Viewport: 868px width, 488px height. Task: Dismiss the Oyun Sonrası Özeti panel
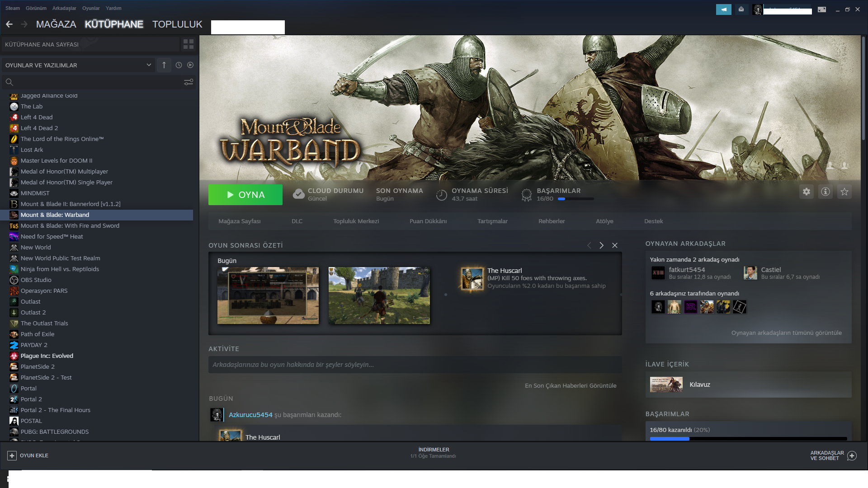click(615, 245)
